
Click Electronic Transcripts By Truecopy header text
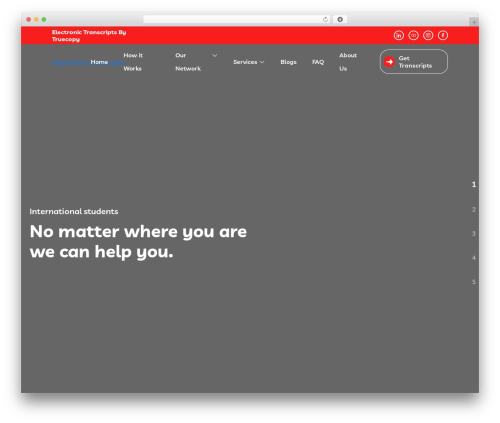[x=89, y=36]
